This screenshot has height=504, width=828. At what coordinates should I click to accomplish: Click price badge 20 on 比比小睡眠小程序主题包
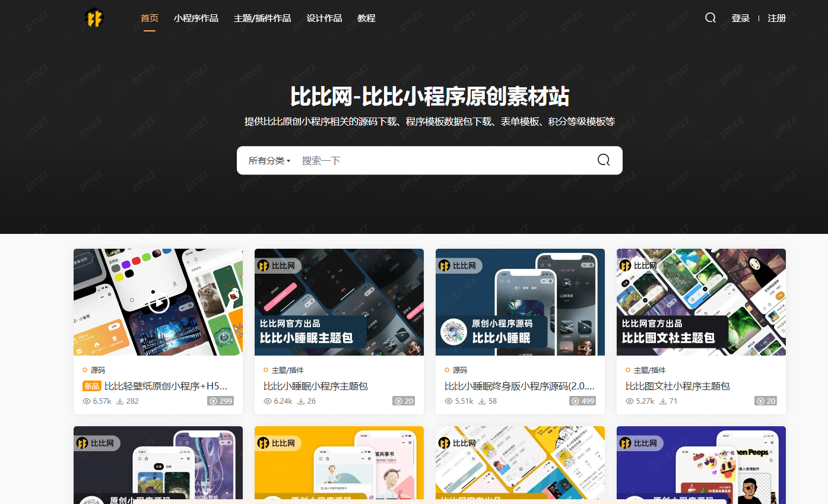click(404, 401)
